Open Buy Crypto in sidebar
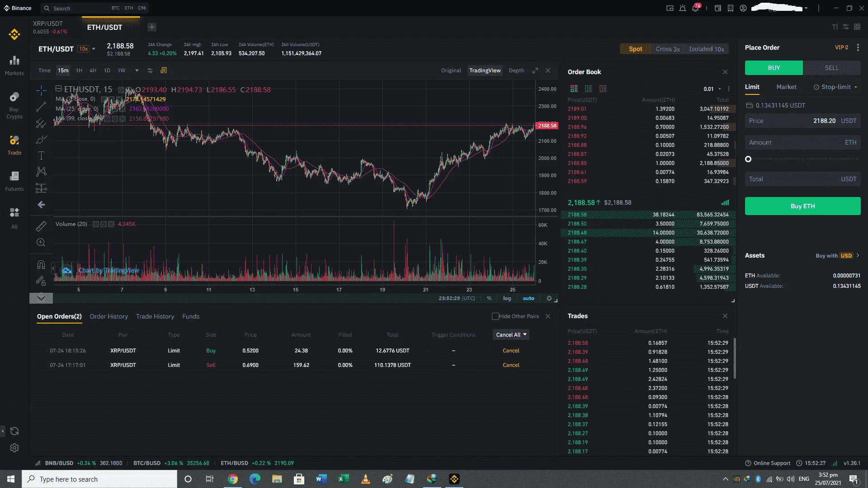 (14, 106)
